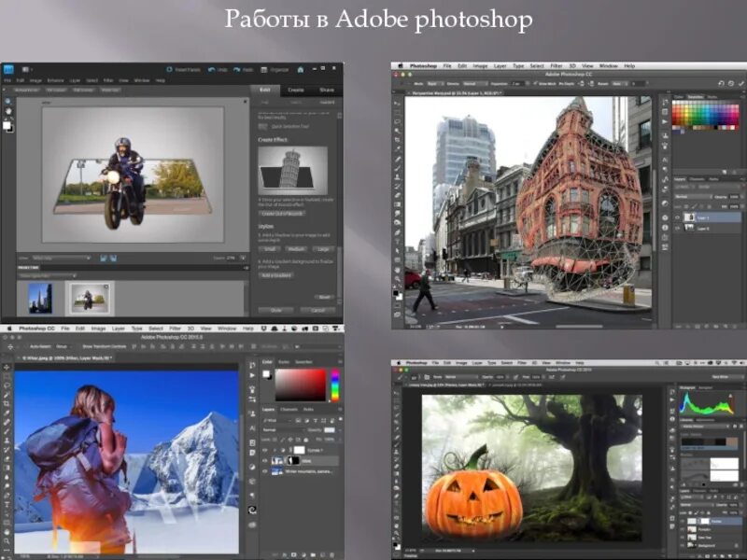Click Quick Selection Tool icon in guided panel
Viewport: 747px width, 560px height.
[x=262, y=127]
